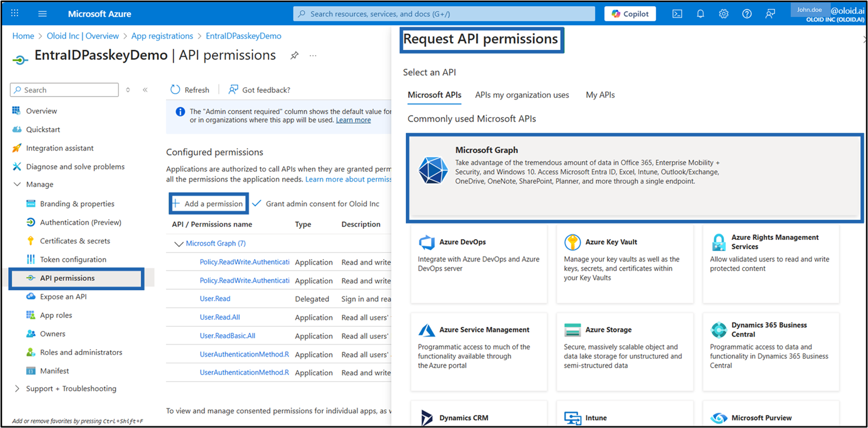Open the more options ellipsis beside title
868x428 pixels.
tap(313, 56)
